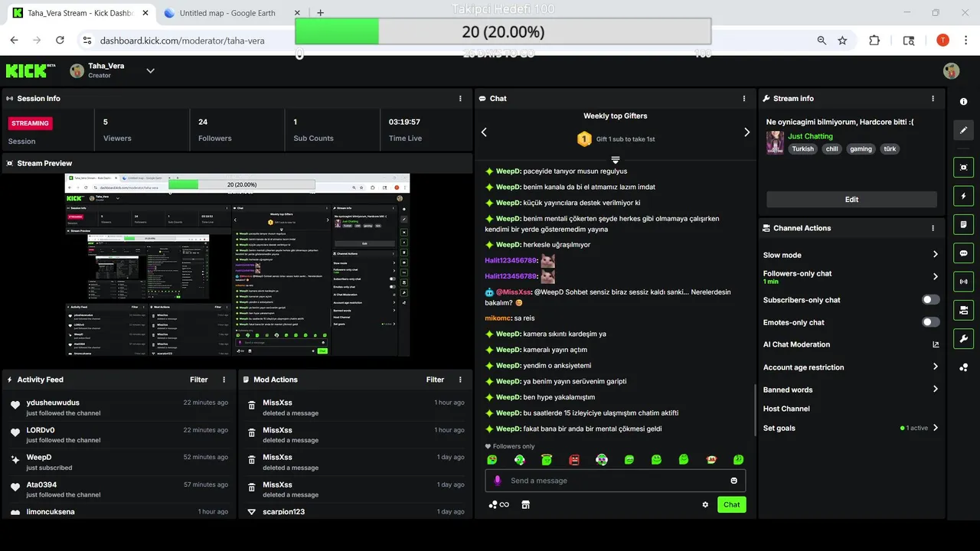Go to next weekly top gifter
The height and width of the screenshot is (551, 980).
pyautogui.click(x=747, y=132)
